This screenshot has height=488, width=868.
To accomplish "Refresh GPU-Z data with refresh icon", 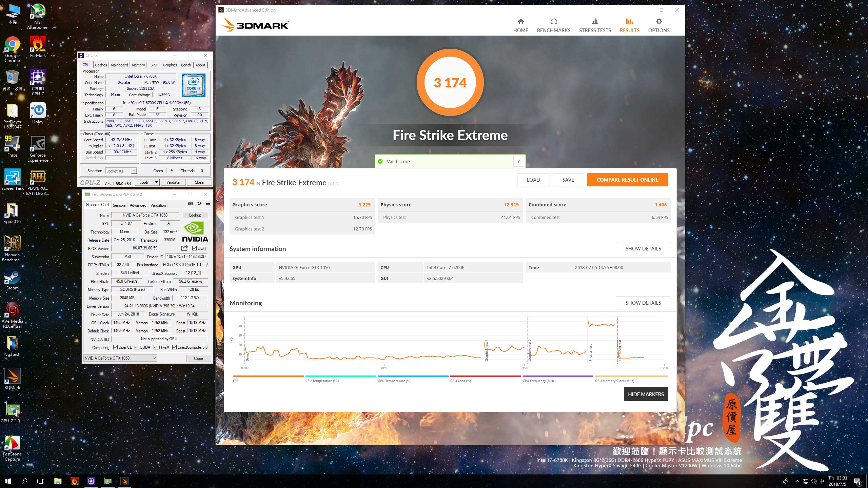I will (x=199, y=203).
